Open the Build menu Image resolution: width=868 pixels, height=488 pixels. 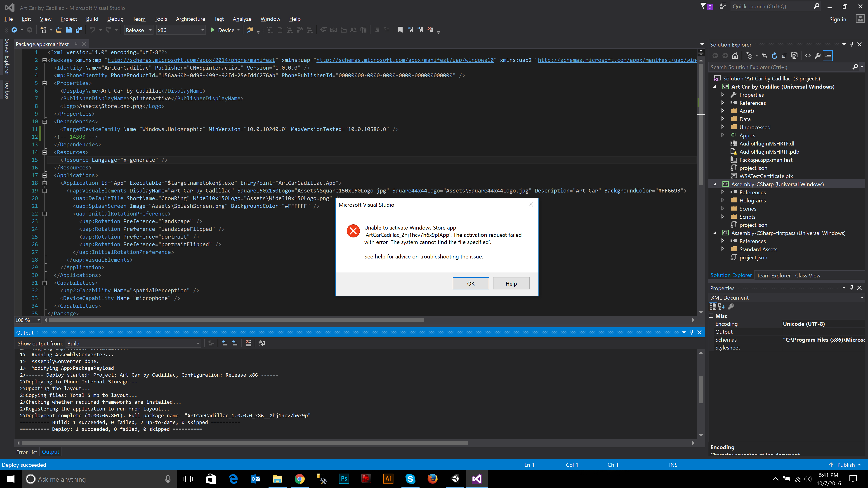point(92,19)
